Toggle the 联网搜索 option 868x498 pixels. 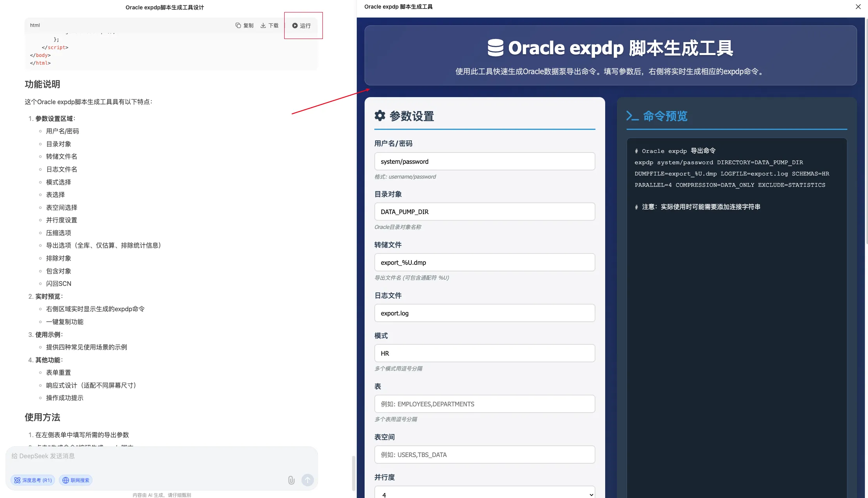(x=76, y=480)
